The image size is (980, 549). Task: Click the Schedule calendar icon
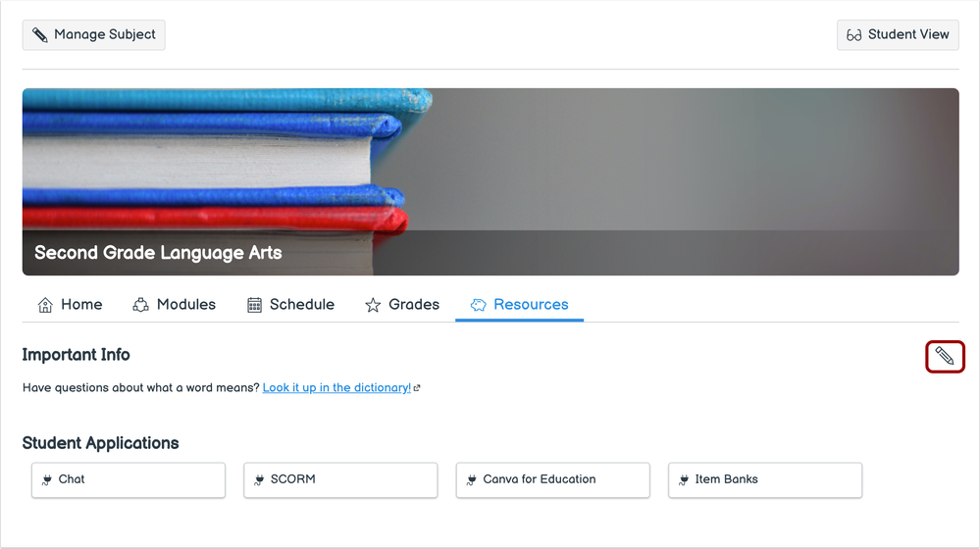click(x=254, y=305)
